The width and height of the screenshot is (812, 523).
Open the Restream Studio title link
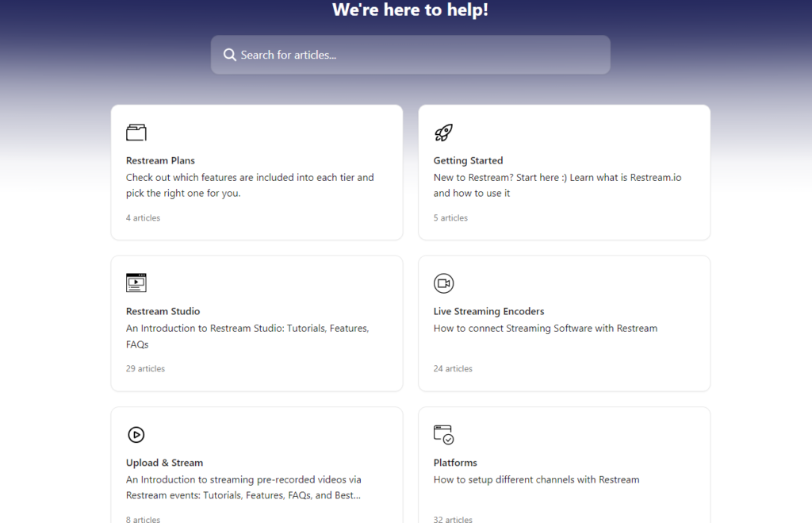[163, 312]
